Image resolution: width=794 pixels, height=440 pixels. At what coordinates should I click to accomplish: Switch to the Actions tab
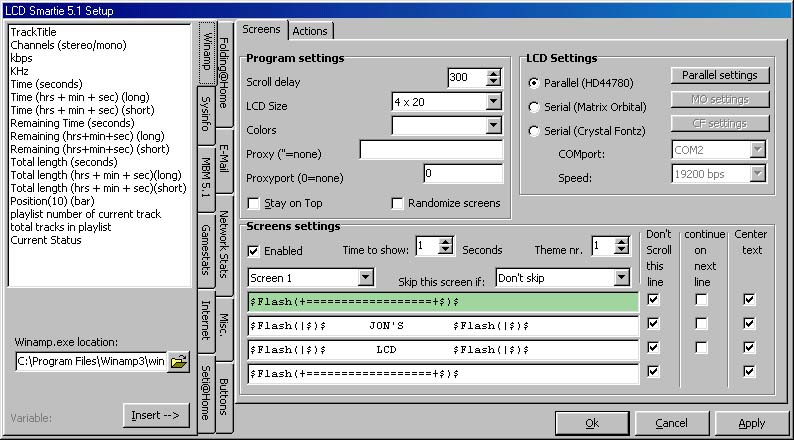click(310, 31)
